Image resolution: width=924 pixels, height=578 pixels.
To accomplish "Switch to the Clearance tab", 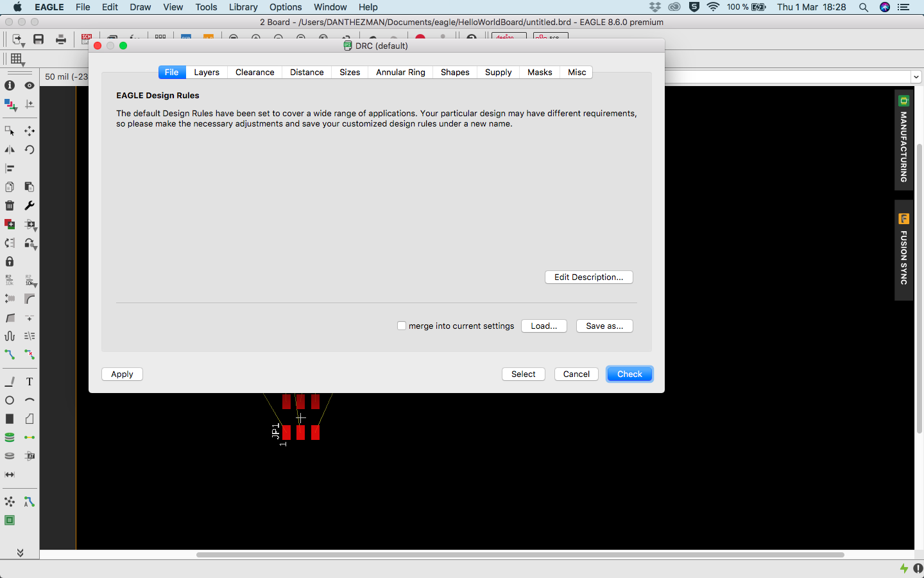I will pos(255,73).
